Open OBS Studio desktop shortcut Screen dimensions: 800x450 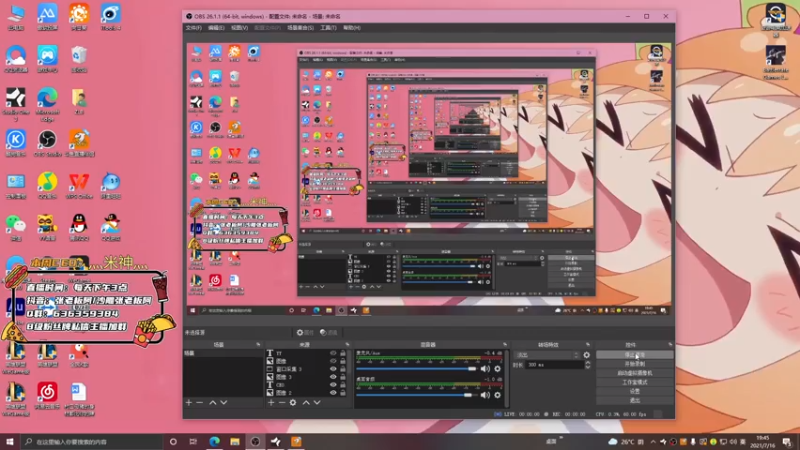click(47, 143)
